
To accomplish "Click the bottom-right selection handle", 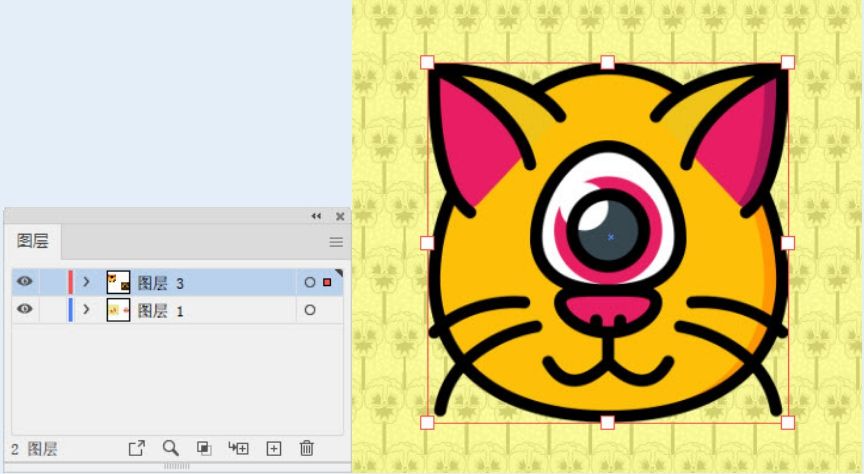I will click(788, 423).
